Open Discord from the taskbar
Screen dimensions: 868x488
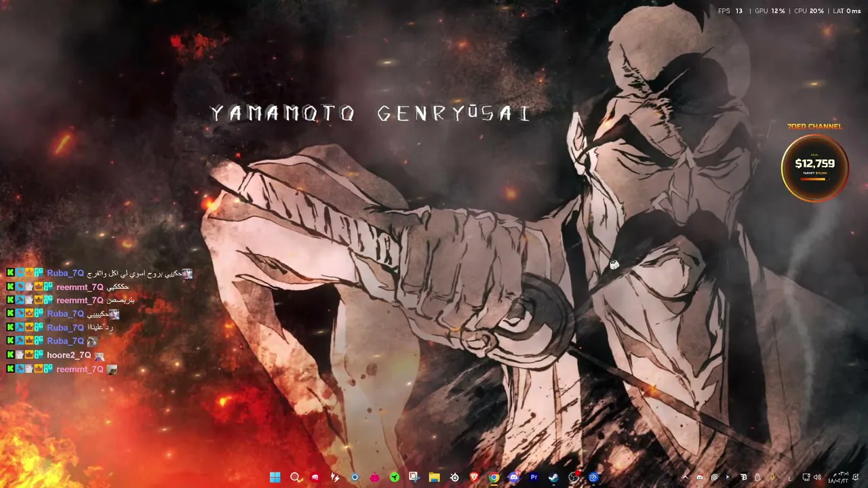point(514,477)
